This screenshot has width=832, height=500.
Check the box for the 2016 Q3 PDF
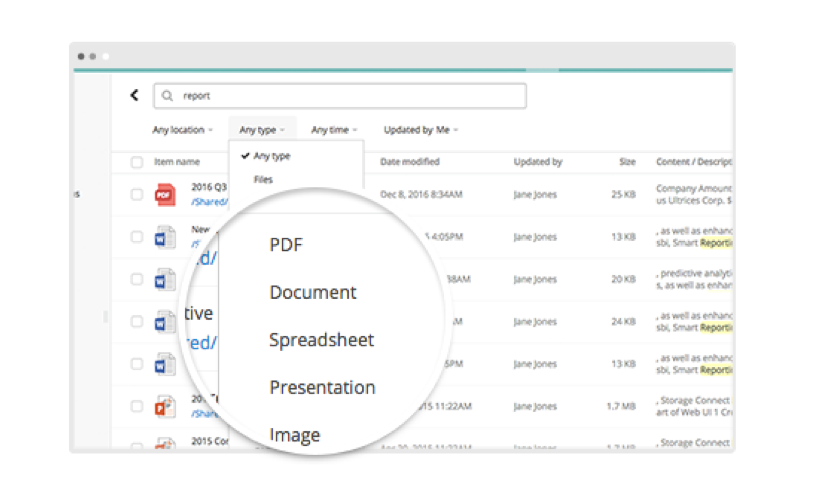click(x=137, y=195)
